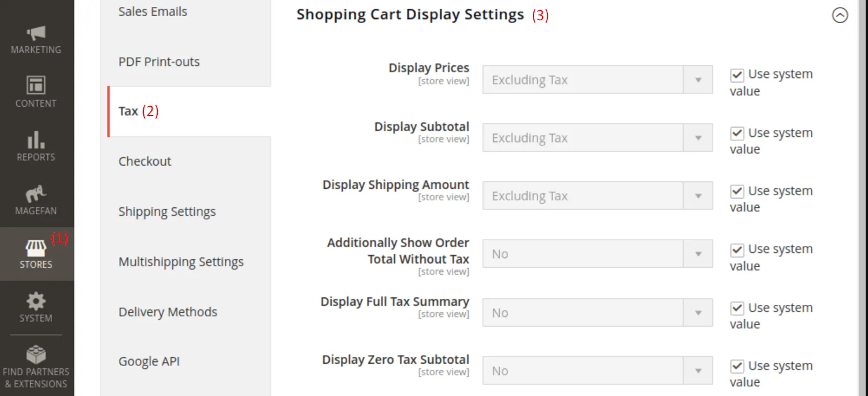Click the Shopping Cart Display Settings heading

[x=410, y=15]
